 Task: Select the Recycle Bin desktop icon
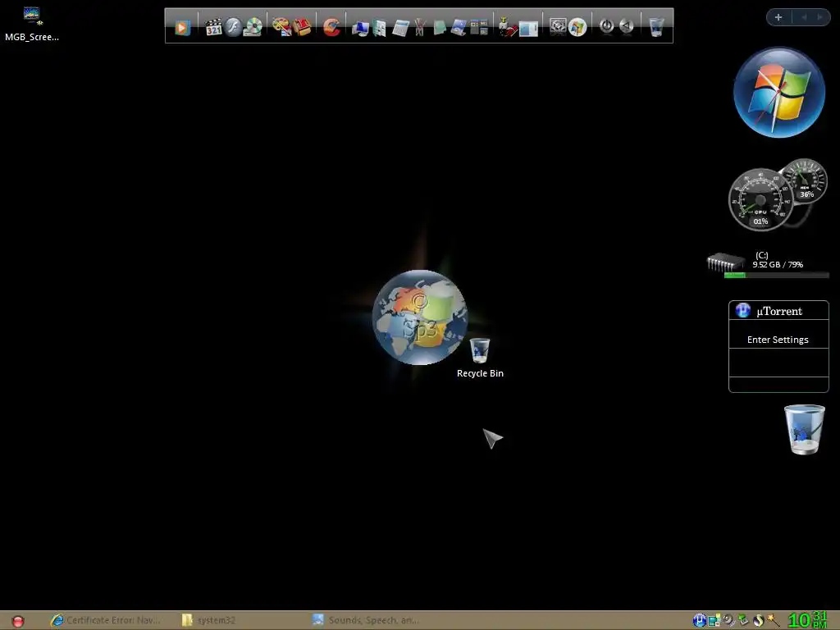coord(480,358)
